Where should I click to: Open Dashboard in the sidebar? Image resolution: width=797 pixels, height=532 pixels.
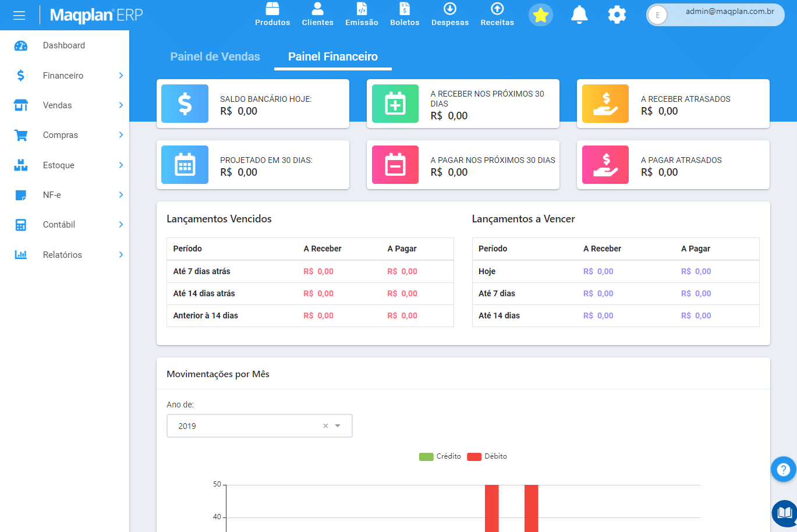64,45
